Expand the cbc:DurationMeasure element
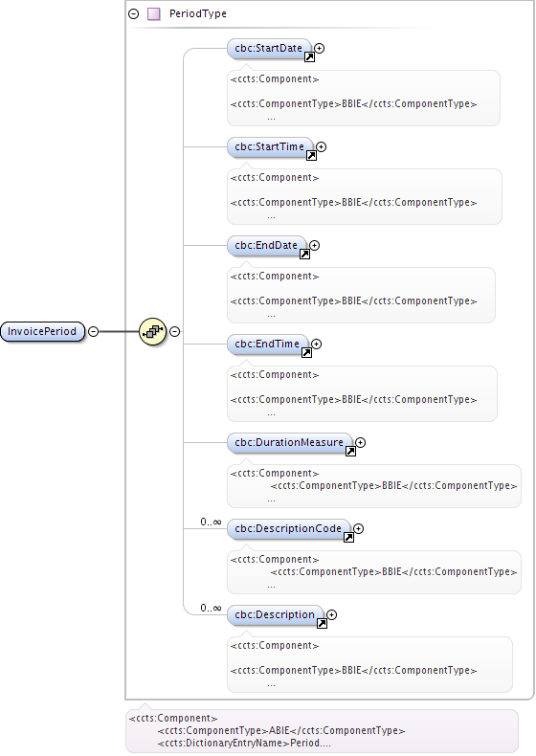 (x=361, y=443)
